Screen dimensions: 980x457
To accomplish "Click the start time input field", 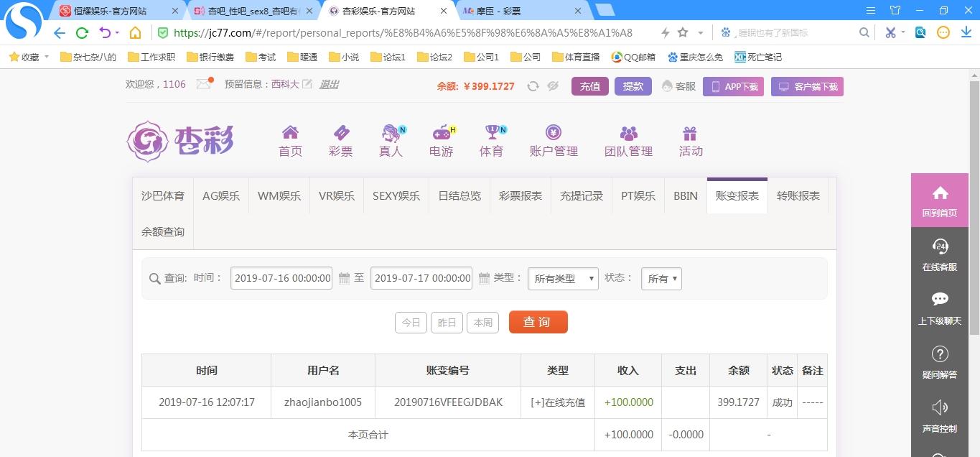I will click(281, 278).
